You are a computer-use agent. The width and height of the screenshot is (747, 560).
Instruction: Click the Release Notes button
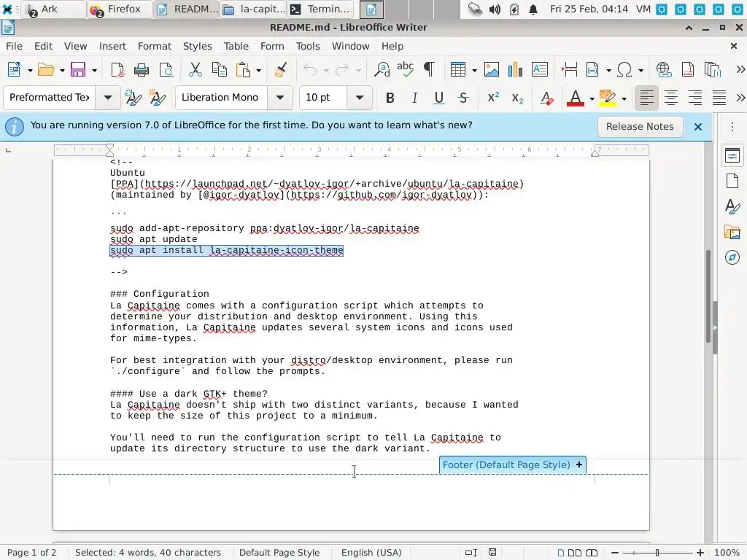(640, 127)
